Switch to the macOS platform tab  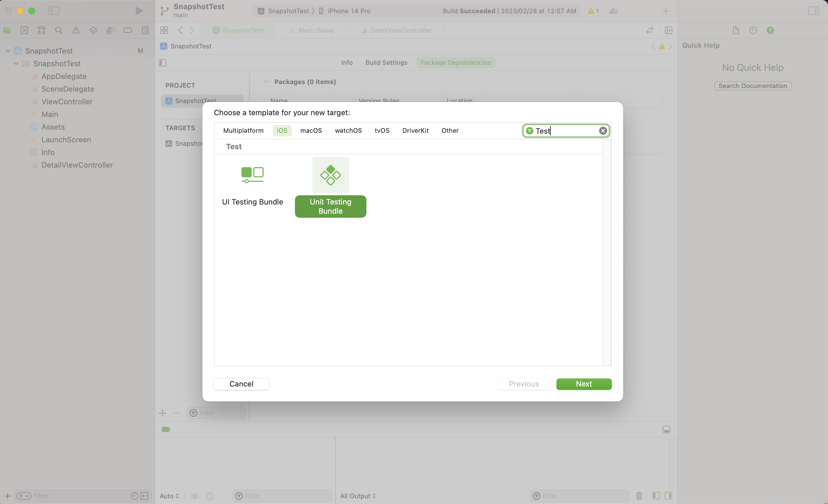(311, 131)
